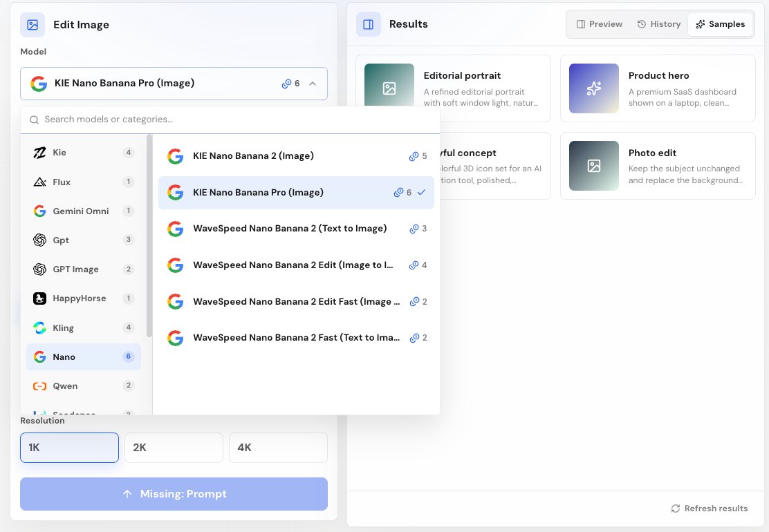Screen dimensions: 769x532
Task: Choose WaveSpeed Nano Banana 2 (Text to Image)
Action: (296, 229)
